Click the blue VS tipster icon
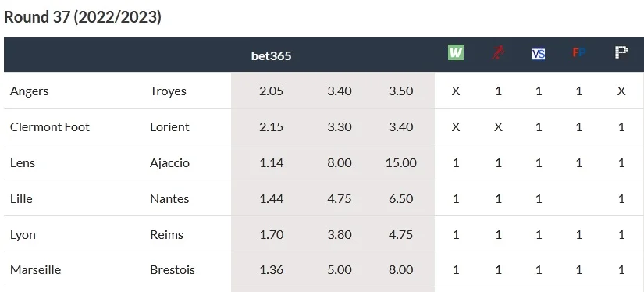The width and height of the screenshot is (644, 292). 538,54
